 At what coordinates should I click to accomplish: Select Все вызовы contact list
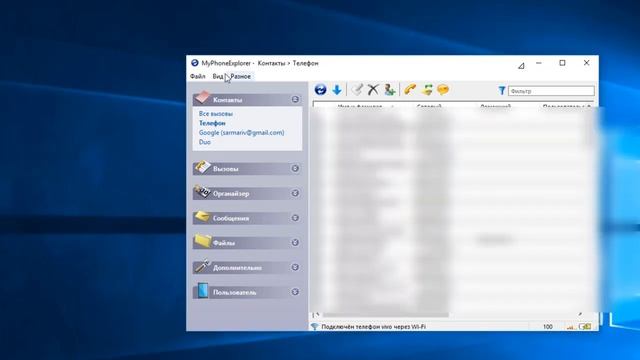point(216,113)
